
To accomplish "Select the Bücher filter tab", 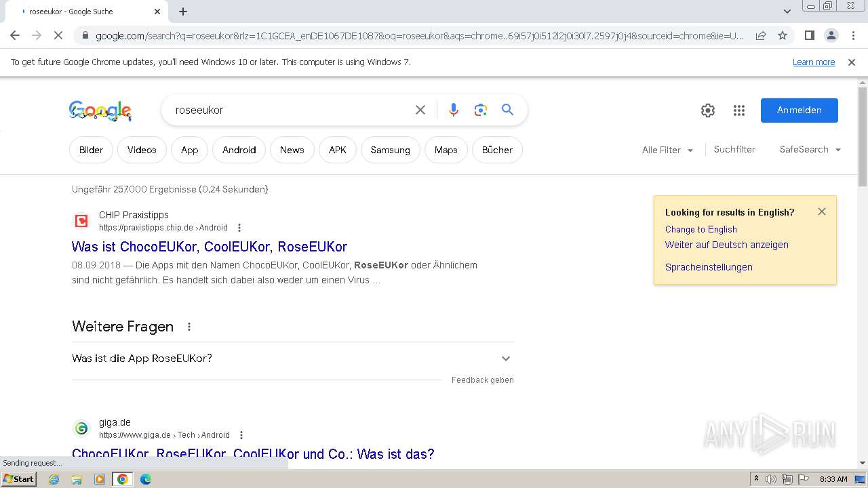I will point(498,150).
